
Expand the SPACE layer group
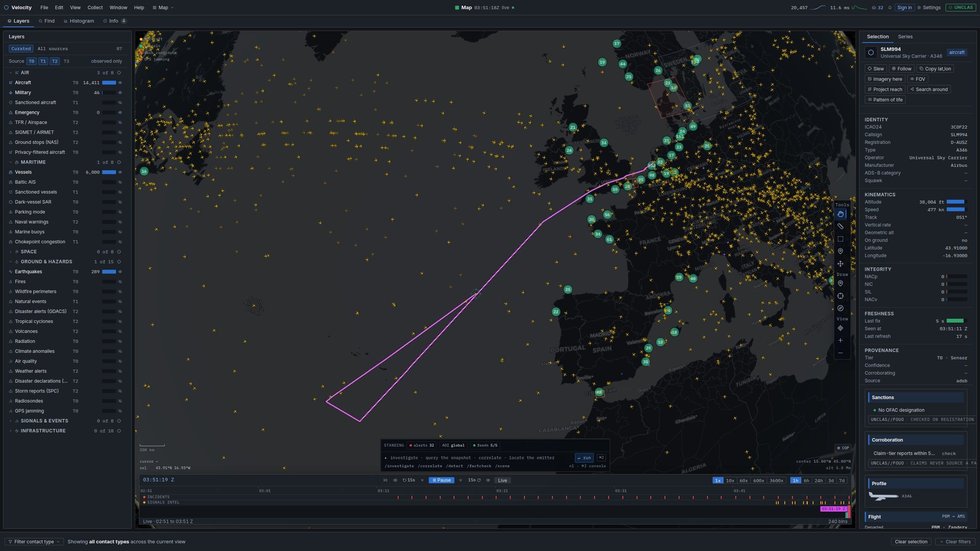coord(10,252)
